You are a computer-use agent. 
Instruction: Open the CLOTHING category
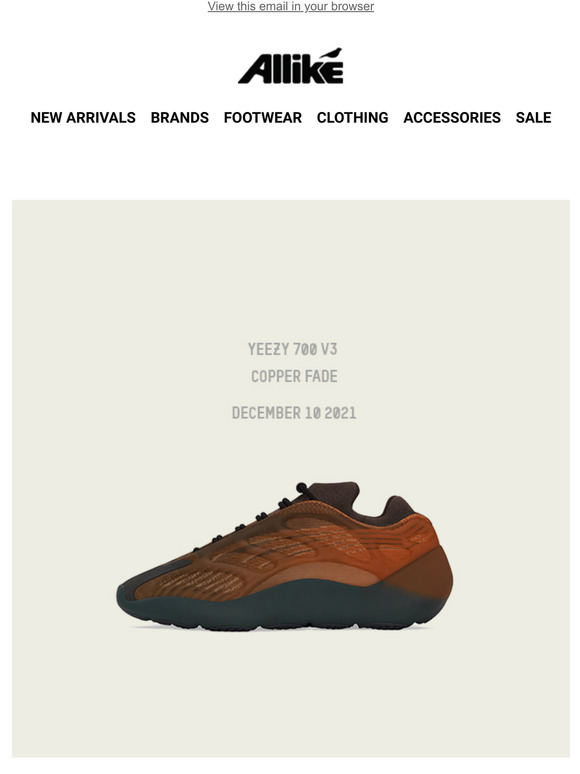(x=352, y=117)
